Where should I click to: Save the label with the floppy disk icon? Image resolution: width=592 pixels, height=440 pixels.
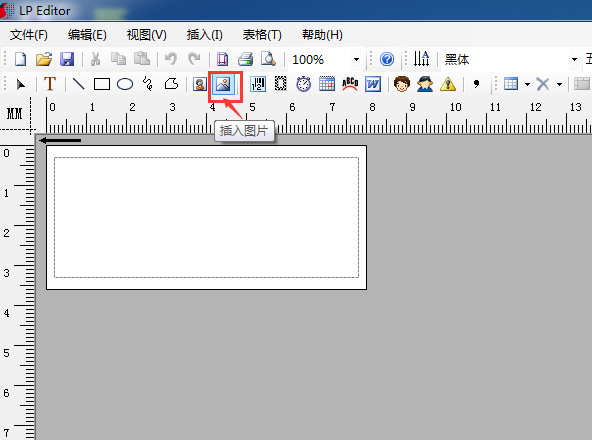[67, 59]
